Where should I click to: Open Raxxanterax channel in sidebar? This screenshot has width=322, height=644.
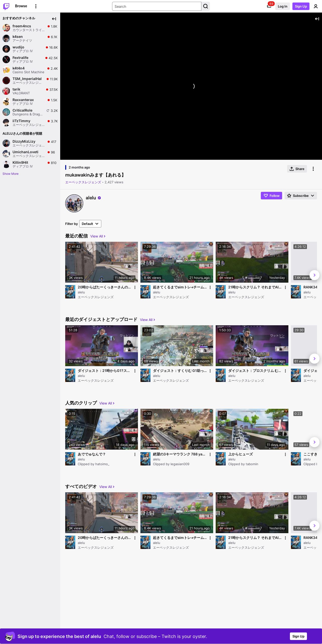tap(30, 102)
